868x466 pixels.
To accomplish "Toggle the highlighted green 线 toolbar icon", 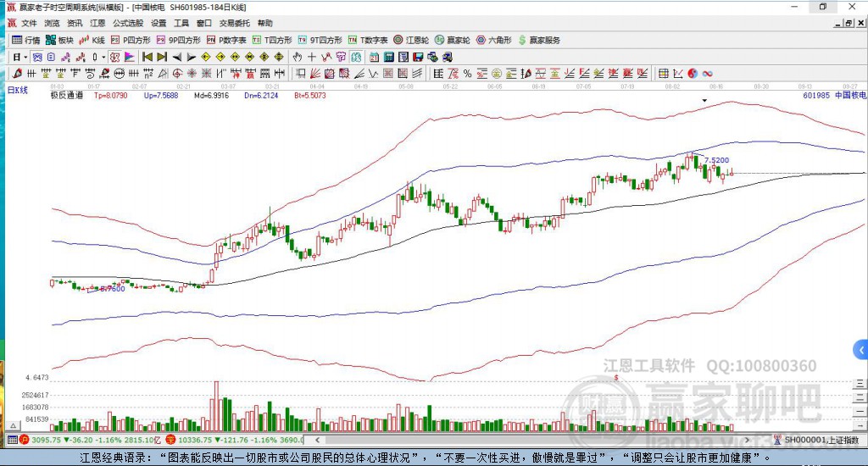I will (356, 57).
